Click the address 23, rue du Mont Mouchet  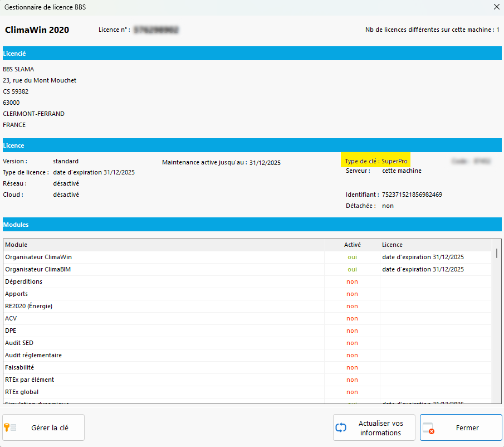40,80
